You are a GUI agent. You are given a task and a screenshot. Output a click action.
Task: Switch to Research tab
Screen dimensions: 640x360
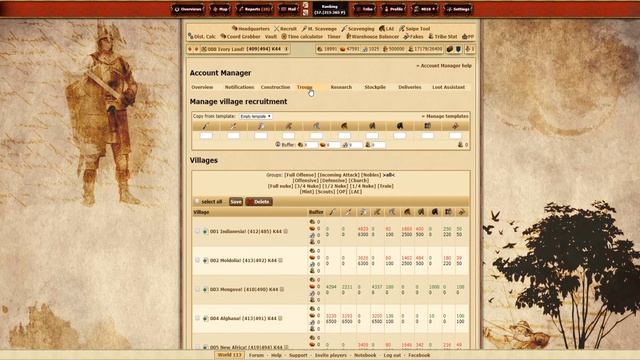tap(341, 87)
